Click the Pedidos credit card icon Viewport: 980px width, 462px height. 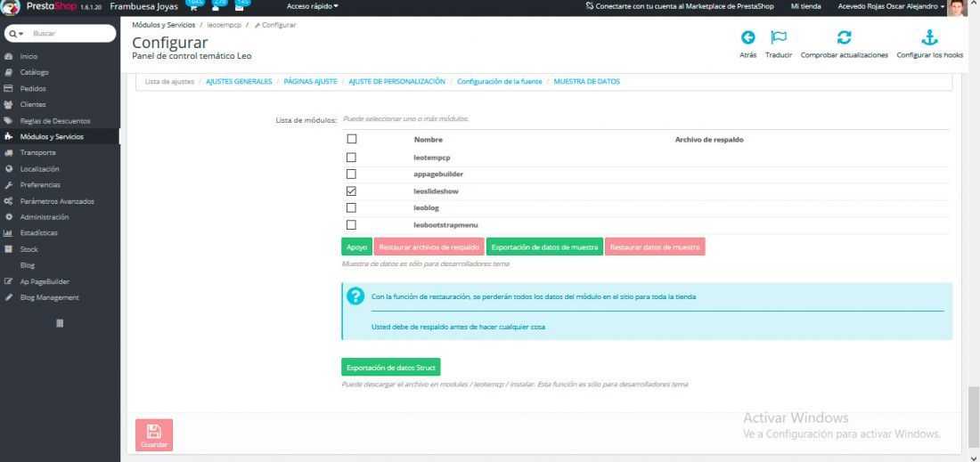tap(9, 89)
